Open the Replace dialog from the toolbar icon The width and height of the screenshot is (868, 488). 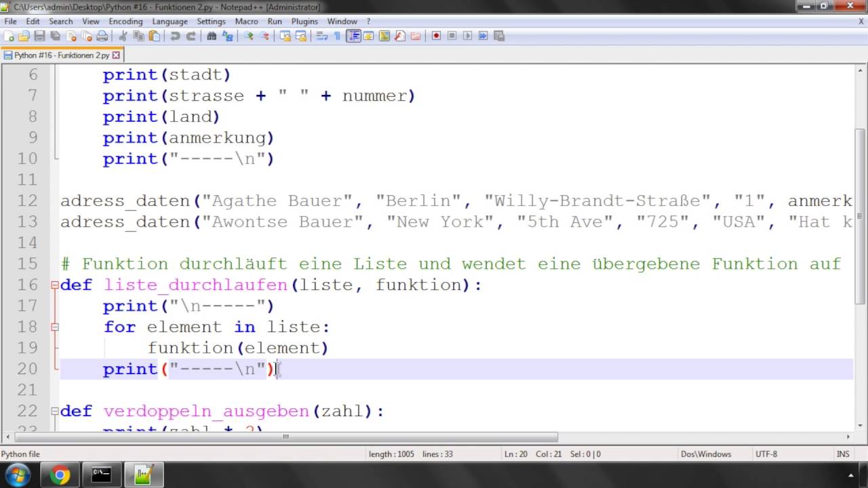coord(227,36)
